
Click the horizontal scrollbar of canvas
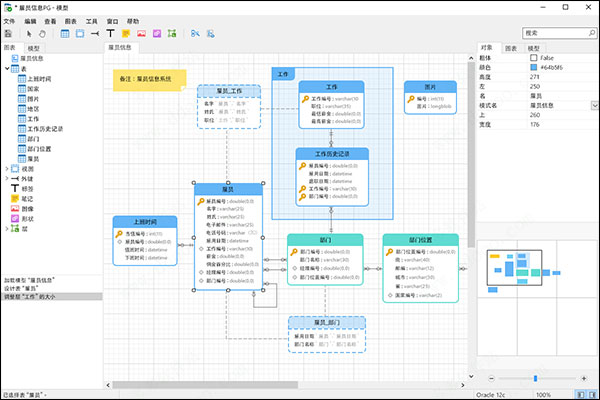coord(205,385)
